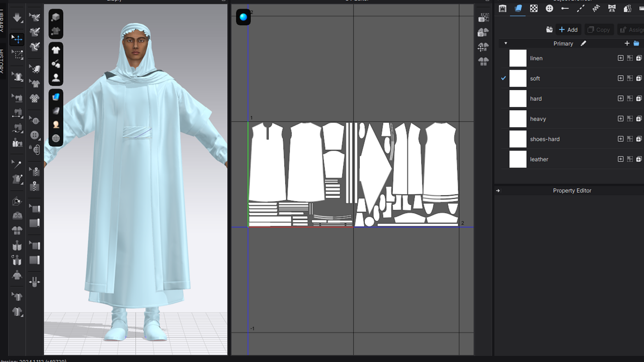Click the hard fabric color swatch
The image size is (644, 362).
(518, 98)
